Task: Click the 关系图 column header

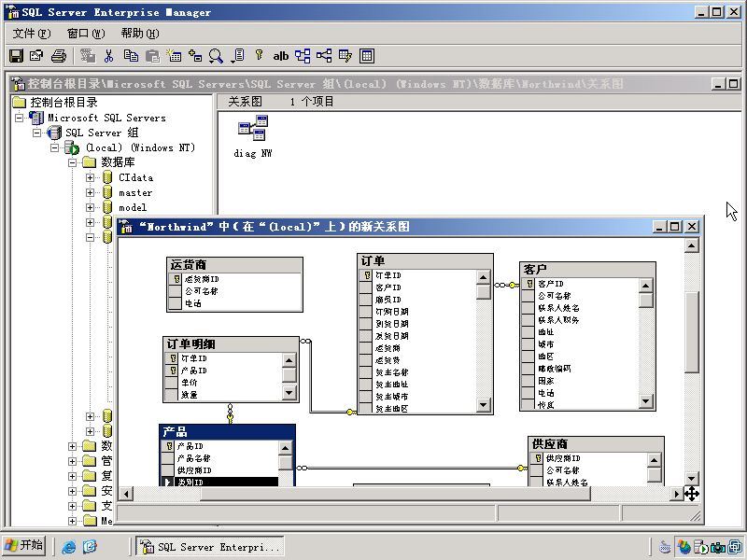Action: click(245, 102)
